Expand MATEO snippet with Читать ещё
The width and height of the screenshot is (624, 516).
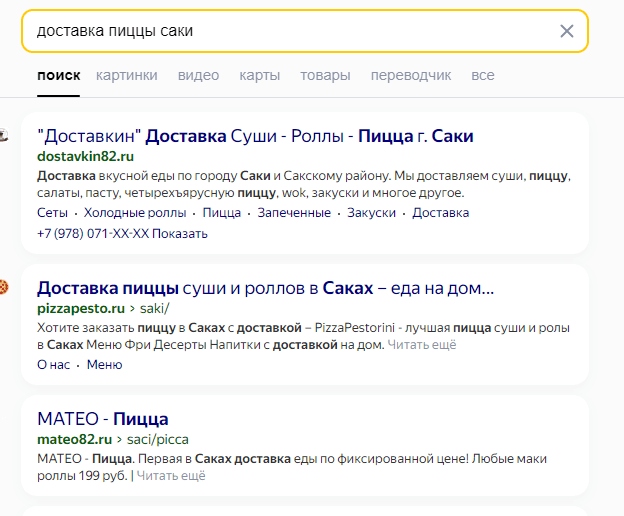click(x=171, y=476)
